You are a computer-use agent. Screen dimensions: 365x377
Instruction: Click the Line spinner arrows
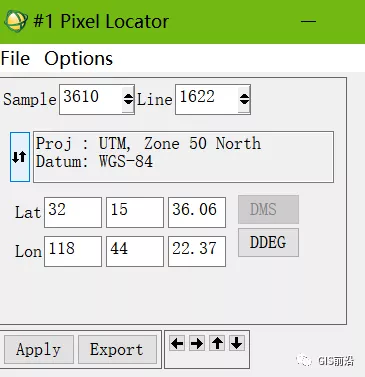pyautogui.click(x=244, y=99)
